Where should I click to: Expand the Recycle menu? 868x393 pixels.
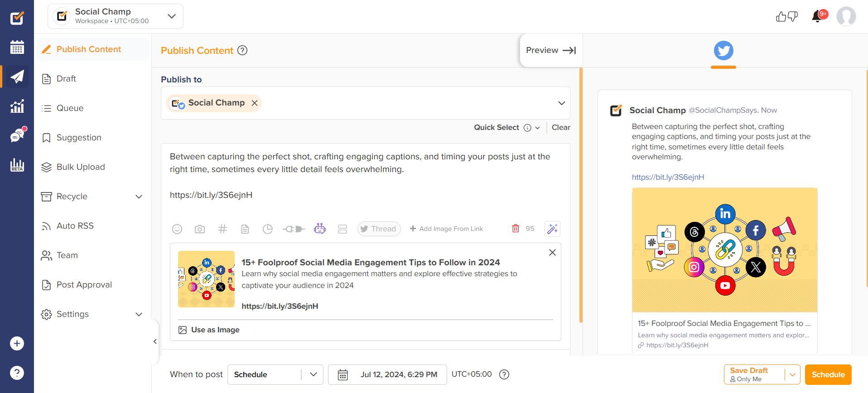point(139,196)
